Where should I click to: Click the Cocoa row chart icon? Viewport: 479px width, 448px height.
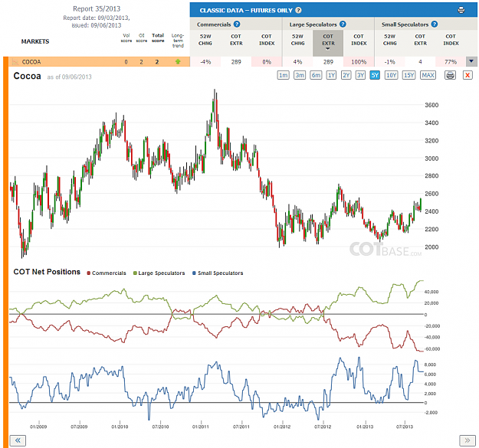[x=15, y=62]
